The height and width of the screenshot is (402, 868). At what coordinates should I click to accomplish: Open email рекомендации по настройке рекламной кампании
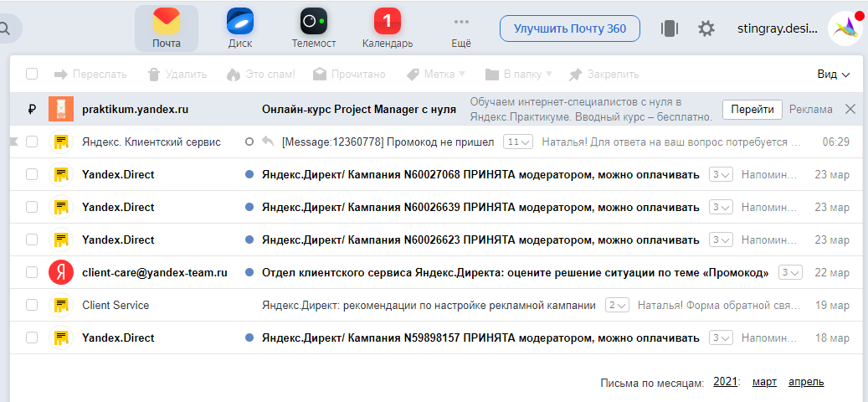[429, 305]
